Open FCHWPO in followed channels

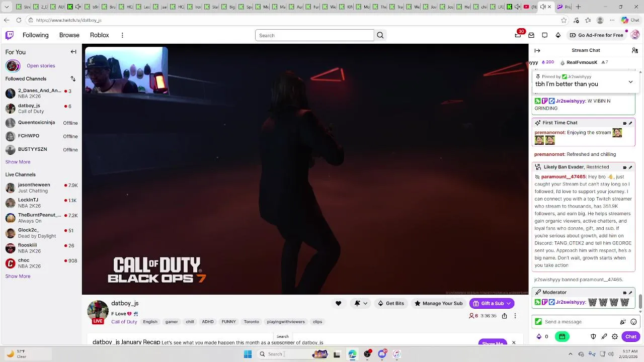pyautogui.click(x=41, y=136)
